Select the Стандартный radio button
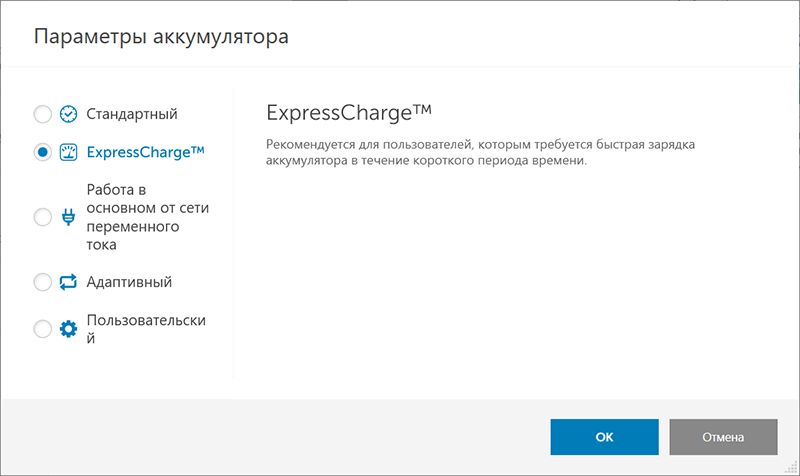The height and width of the screenshot is (476, 800). tap(42, 114)
